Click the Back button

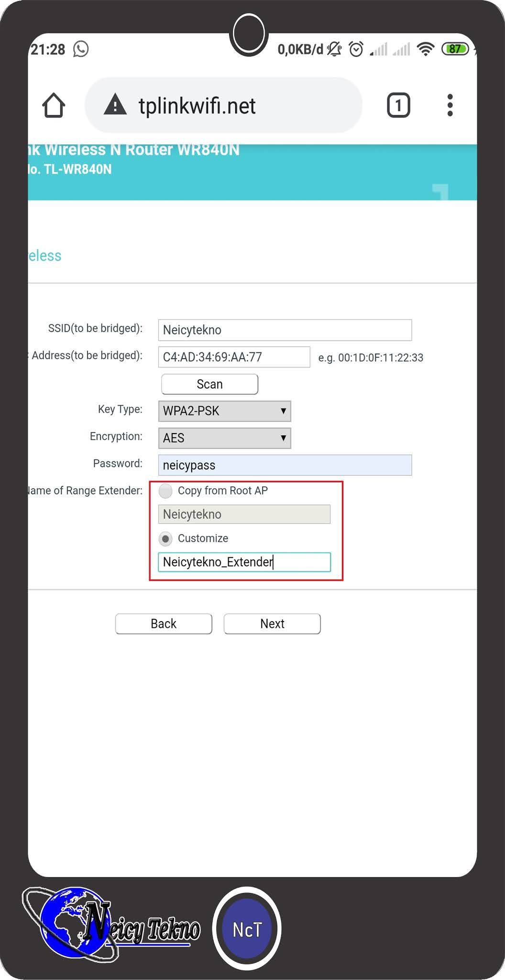click(164, 624)
